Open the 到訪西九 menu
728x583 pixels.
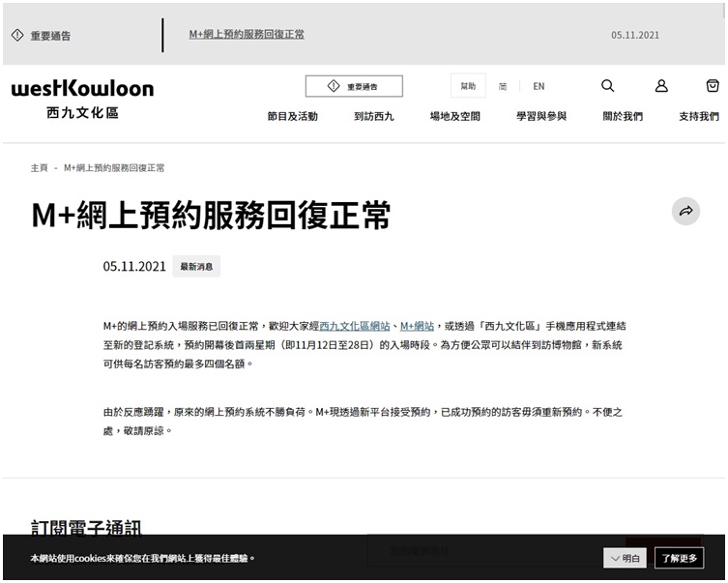coord(374,116)
